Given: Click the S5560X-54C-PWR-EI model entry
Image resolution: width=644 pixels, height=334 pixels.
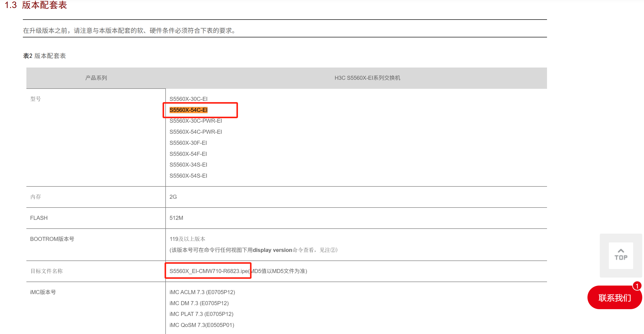Looking at the screenshot, I should click(x=195, y=132).
